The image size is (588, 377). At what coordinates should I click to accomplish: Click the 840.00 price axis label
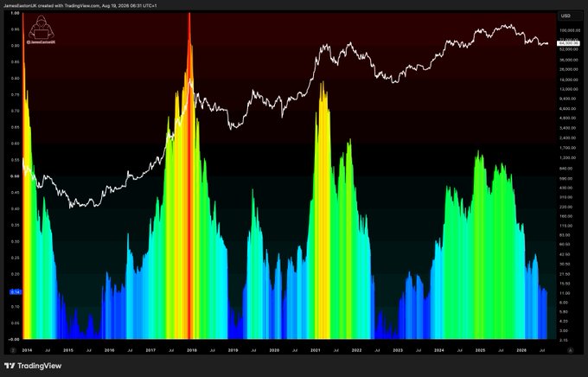pyautogui.click(x=566, y=169)
